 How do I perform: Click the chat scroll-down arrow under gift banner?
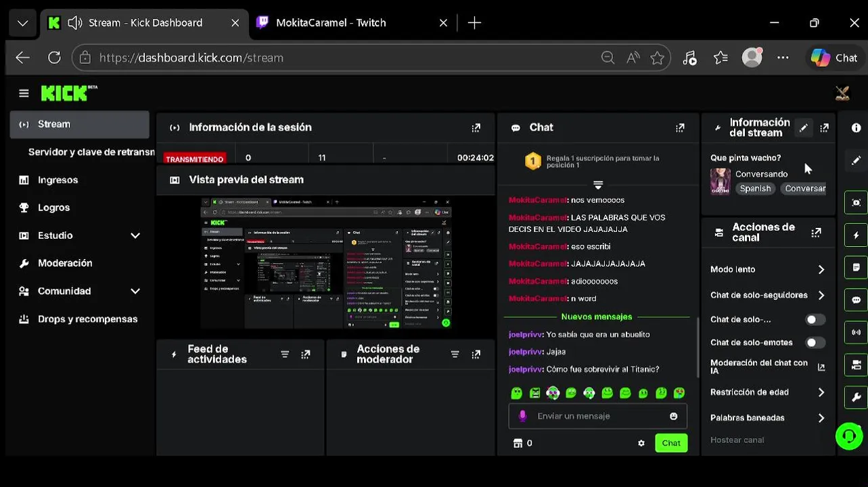click(598, 185)
